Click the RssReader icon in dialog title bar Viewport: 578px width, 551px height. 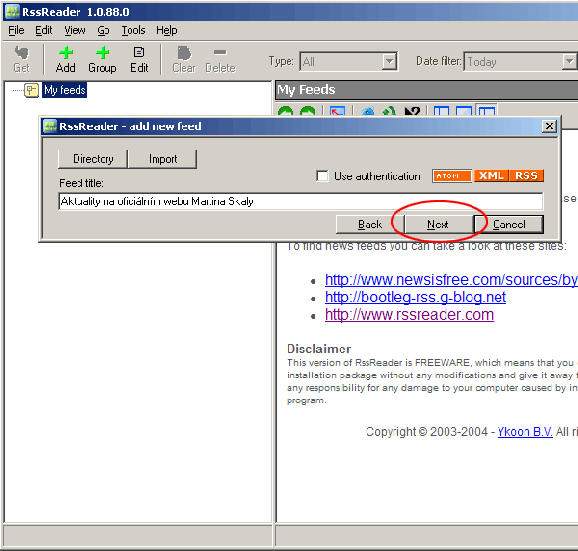pos(50,126)
